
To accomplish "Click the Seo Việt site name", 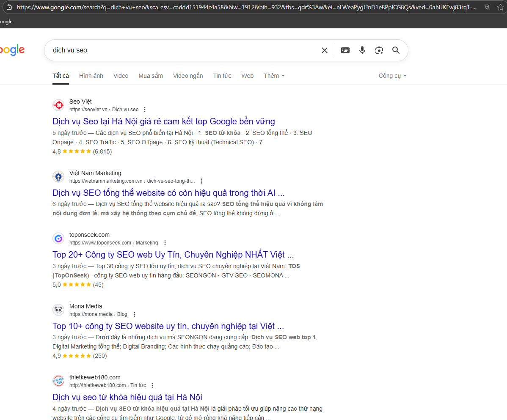I will point(80,102).
